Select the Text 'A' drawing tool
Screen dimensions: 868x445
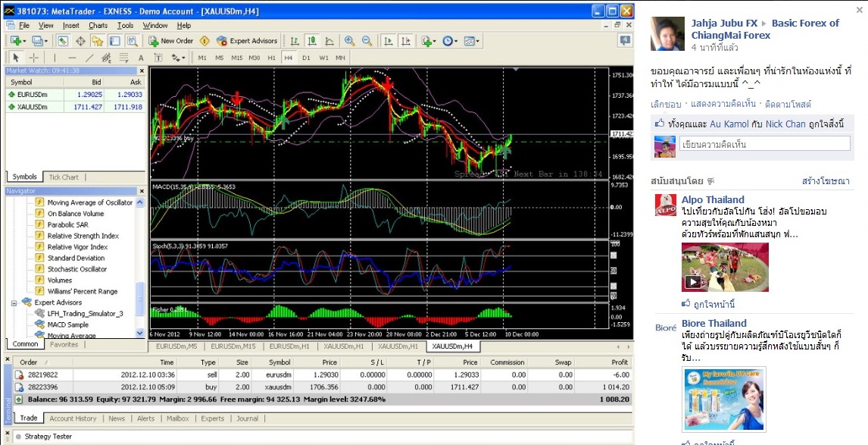pos(141,58)
